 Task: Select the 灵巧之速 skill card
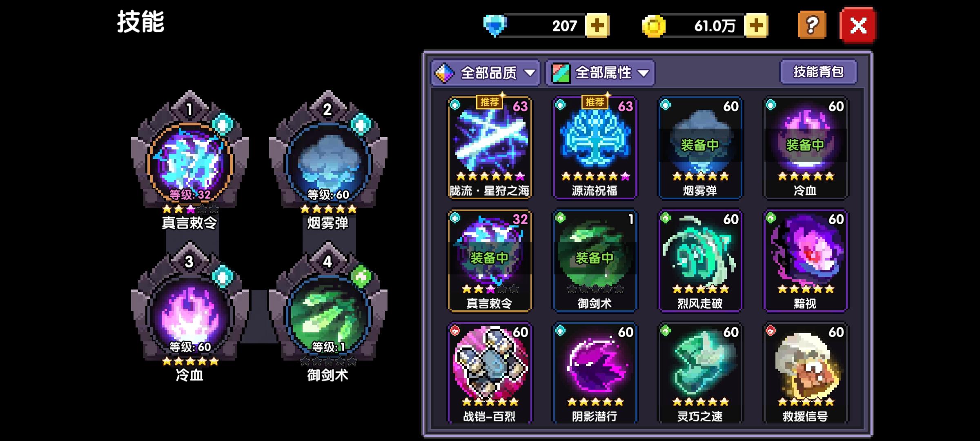tap(700, 373)
